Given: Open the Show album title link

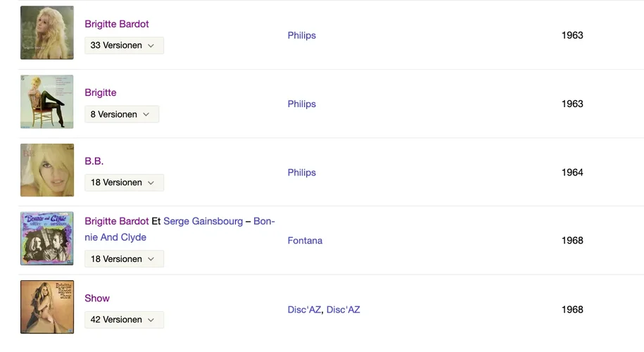Looking at the screenshot, I should [x=97, y=298].
